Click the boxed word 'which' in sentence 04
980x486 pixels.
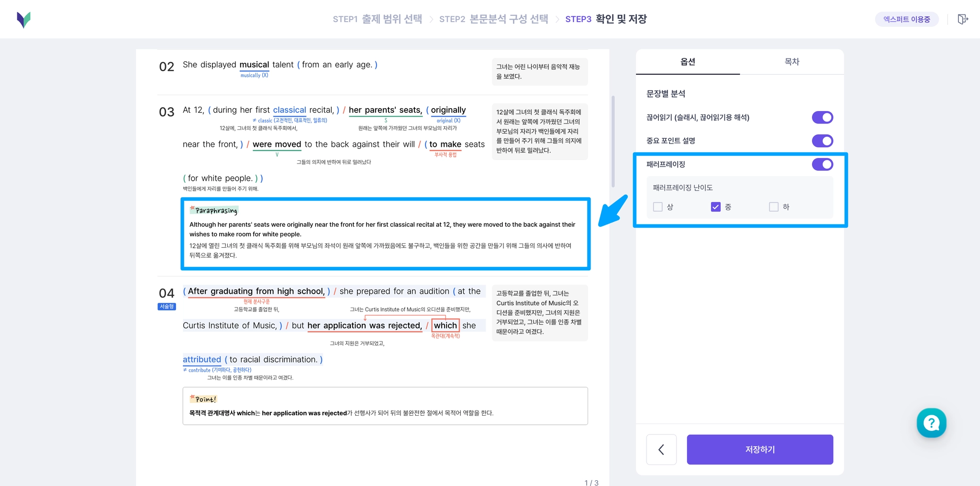[445, 326]
